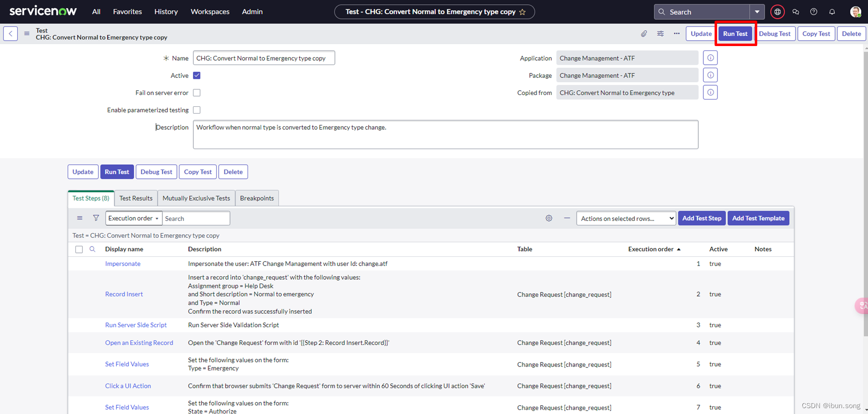Click the search magnifier icon in top bar
Screen dimensions: 868x414
point(662,12)
